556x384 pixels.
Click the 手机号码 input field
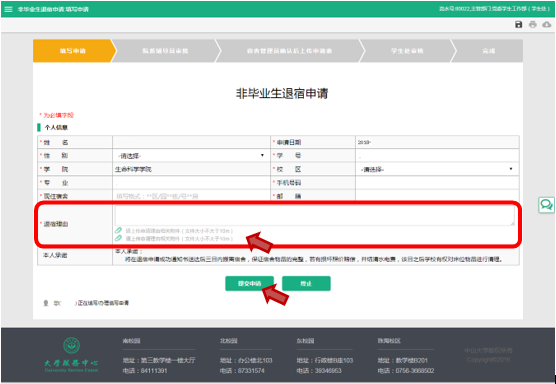pyautogui.click(x=437, y=183)
